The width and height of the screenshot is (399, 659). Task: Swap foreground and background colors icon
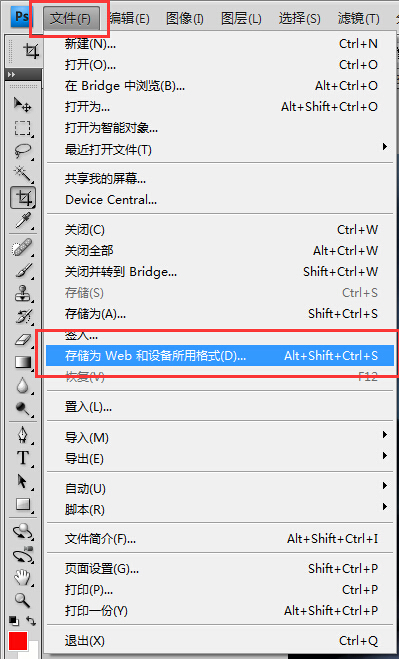pyautogui.click(x=31, y=620)
